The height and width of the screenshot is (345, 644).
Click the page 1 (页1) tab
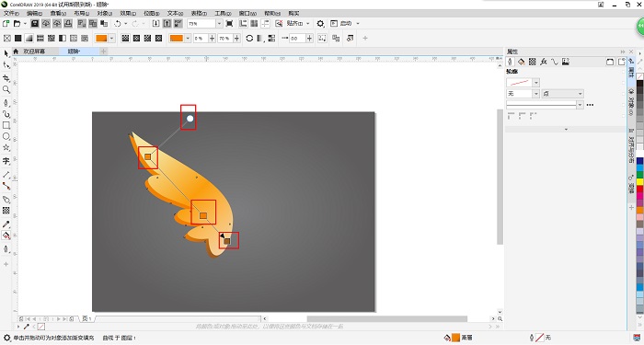(x=86, y=318)
